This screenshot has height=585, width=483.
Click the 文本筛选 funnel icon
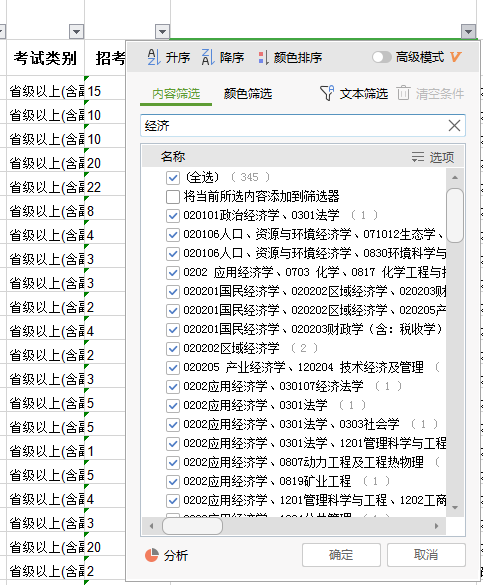327,93
